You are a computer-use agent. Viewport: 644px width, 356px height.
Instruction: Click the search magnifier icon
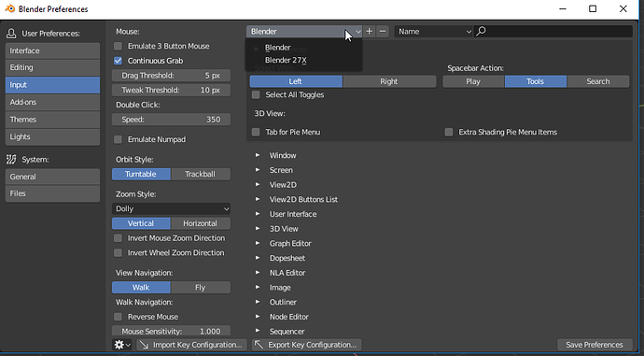481,31
